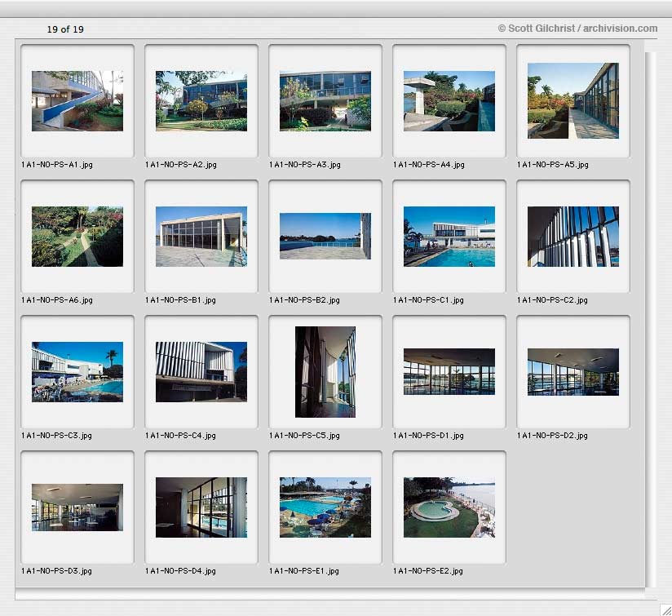Select the 1A1-NO-PS-C2.jpg louvers thumbnail
Screen dimensions: 672x616
tap(573, 237)
